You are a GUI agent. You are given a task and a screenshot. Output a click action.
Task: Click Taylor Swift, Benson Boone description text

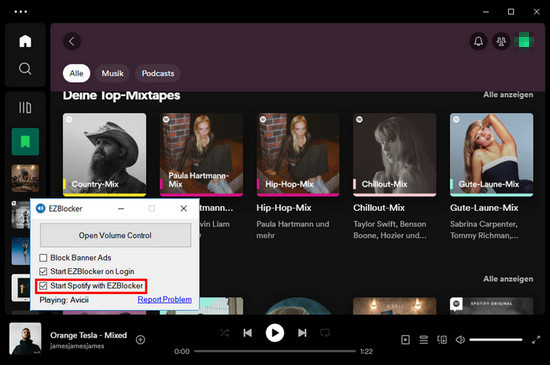390,230
